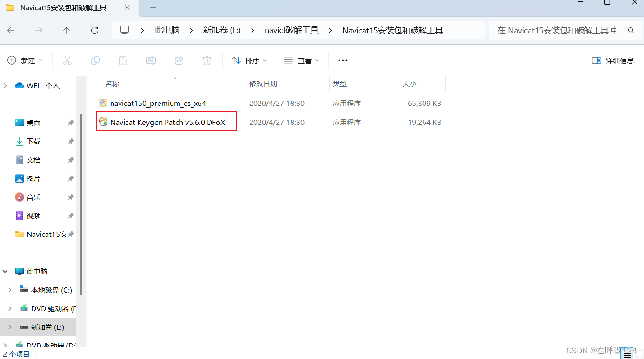Expand the 本地磁盘 (C:) node
The width and height of the screenshot is (644, 359).
click(x=10, y=290)
